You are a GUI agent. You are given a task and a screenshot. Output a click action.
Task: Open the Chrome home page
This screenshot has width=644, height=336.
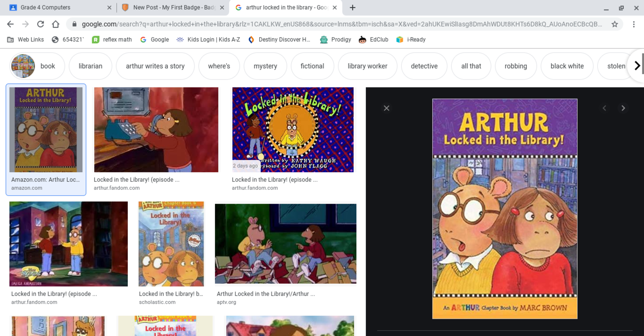[x=56, y=24]
